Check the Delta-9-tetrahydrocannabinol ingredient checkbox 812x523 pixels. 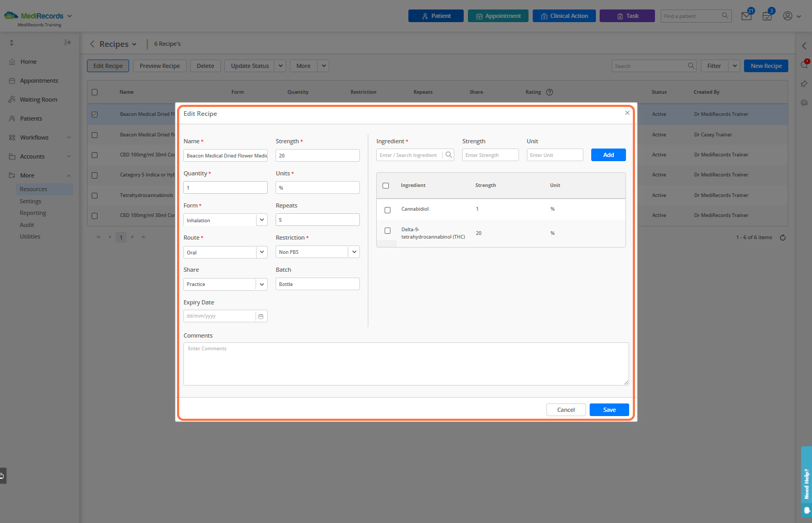388,231
